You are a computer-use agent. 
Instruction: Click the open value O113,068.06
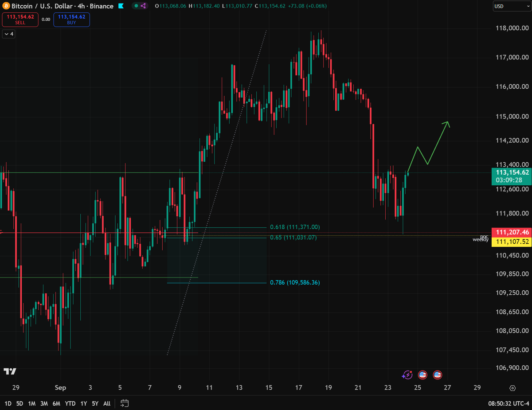[x=170, y=6]
